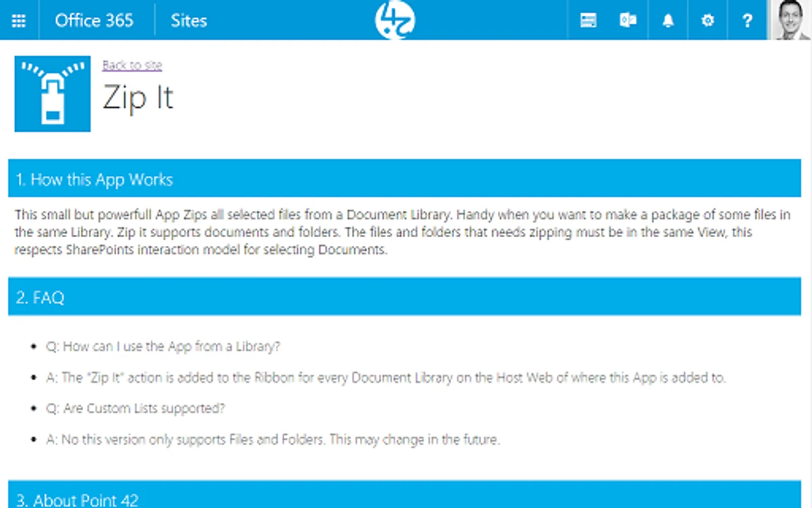Click the Zip It page title
812x508 pixels.
click(138, 98)
